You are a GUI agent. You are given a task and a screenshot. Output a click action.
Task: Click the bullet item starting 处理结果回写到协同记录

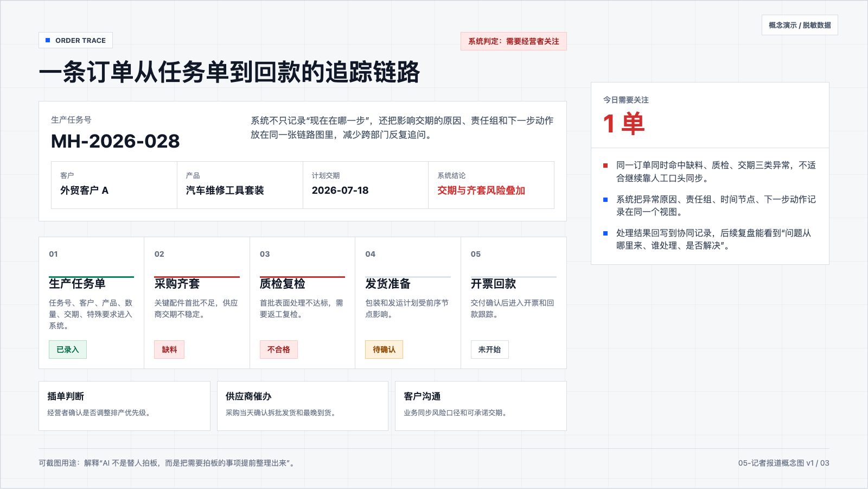tap(710, 239)
